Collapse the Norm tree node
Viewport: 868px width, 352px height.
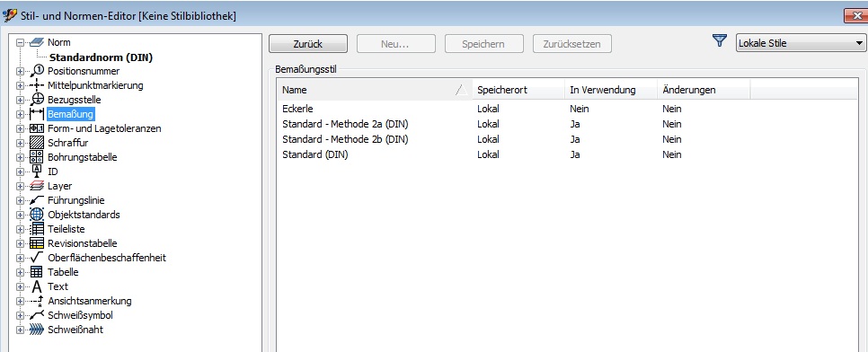(x=21, y=42)
